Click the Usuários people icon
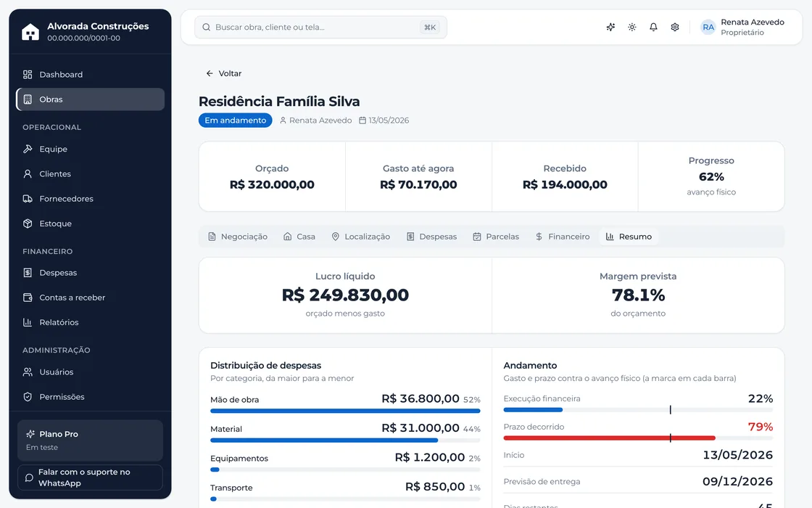The image size is (812, 508). [x=28, y=372]
